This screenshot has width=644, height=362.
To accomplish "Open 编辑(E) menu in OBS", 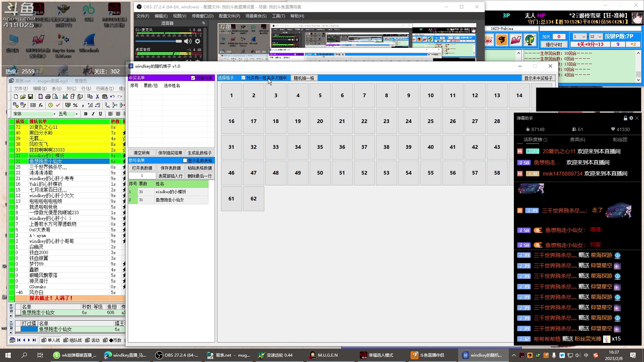I will [x=161, y=16].
